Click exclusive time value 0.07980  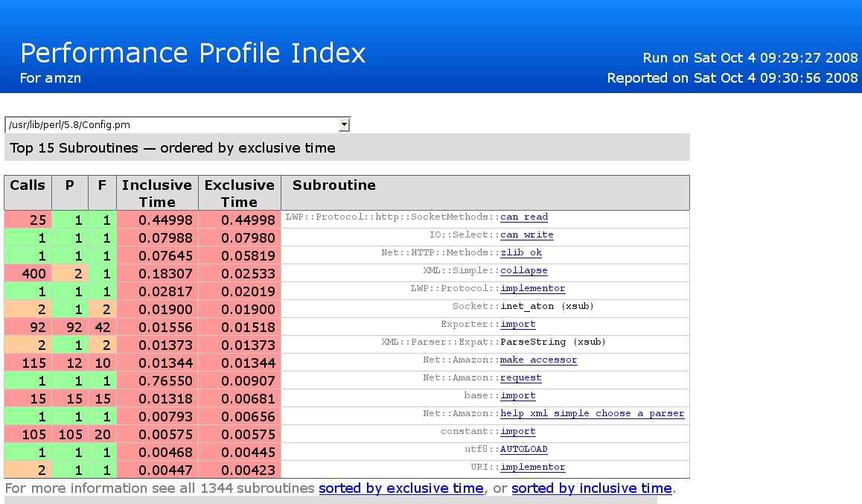(240, 238)
